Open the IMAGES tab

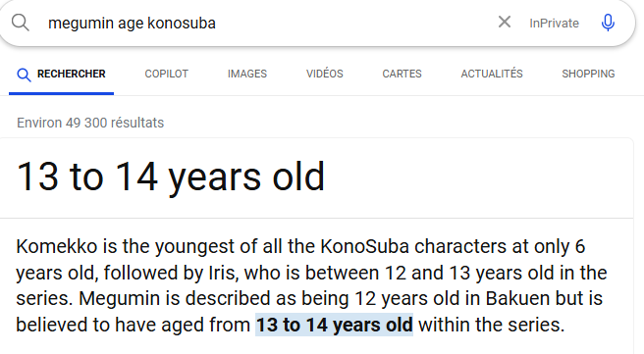(x=247, y=74)
